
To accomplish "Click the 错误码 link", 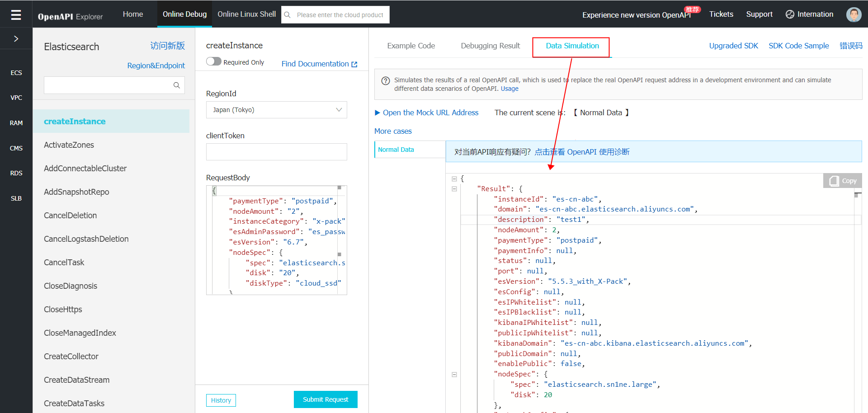I will pos(851,46).
